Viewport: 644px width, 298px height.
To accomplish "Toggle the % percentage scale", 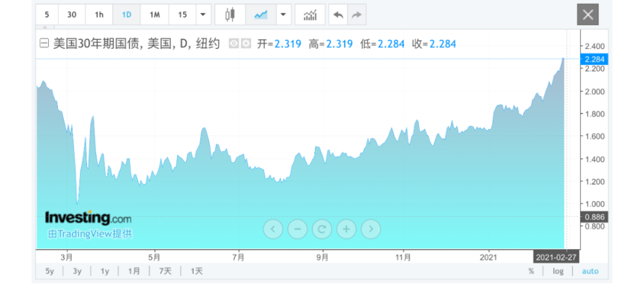I will pos(531,272).
